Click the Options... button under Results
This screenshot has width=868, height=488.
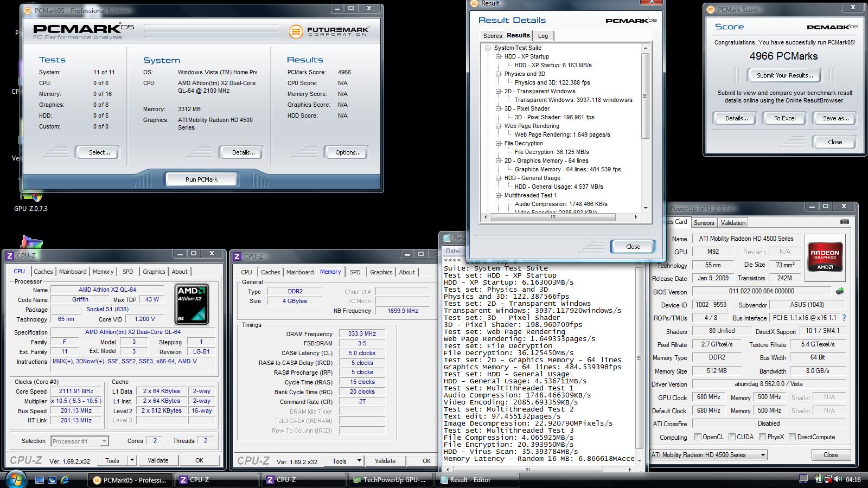[348, 152]
